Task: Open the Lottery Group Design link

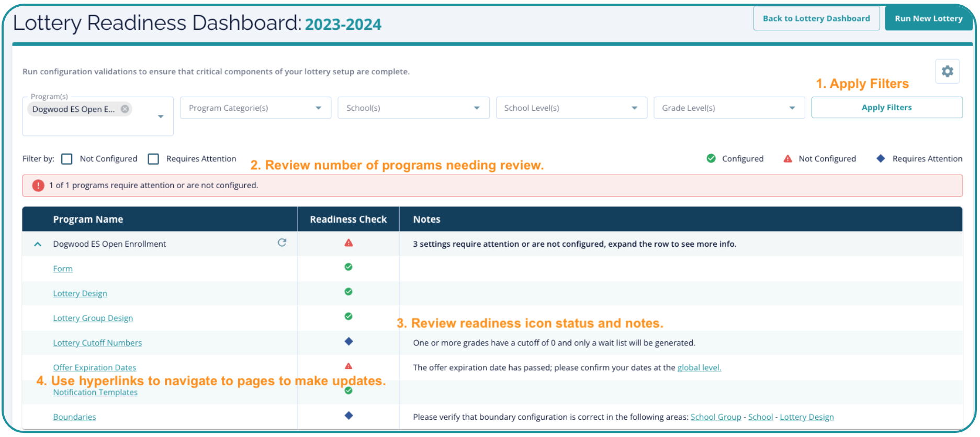Action: click(x=93, y=318)
